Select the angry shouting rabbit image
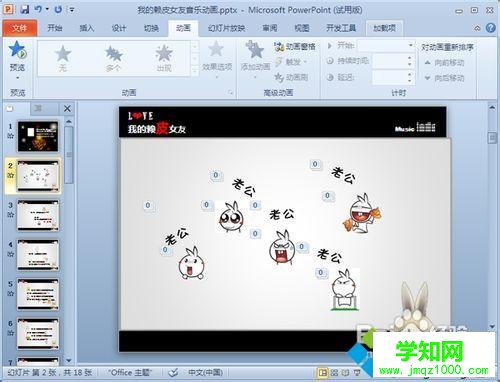 pyautogui.click(x=282, y=248)
